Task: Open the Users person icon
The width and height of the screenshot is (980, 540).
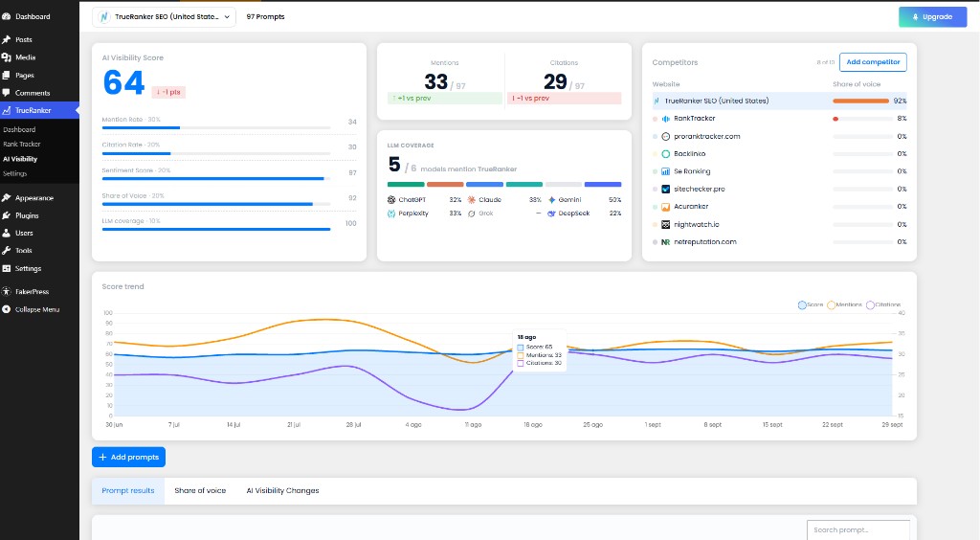Action: [x=7, y=233]
